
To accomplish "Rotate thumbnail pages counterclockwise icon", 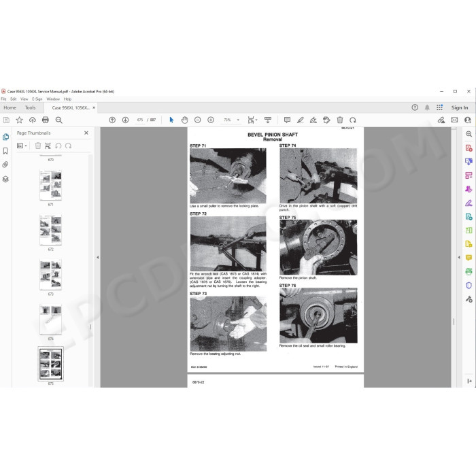I will [58, 146].
